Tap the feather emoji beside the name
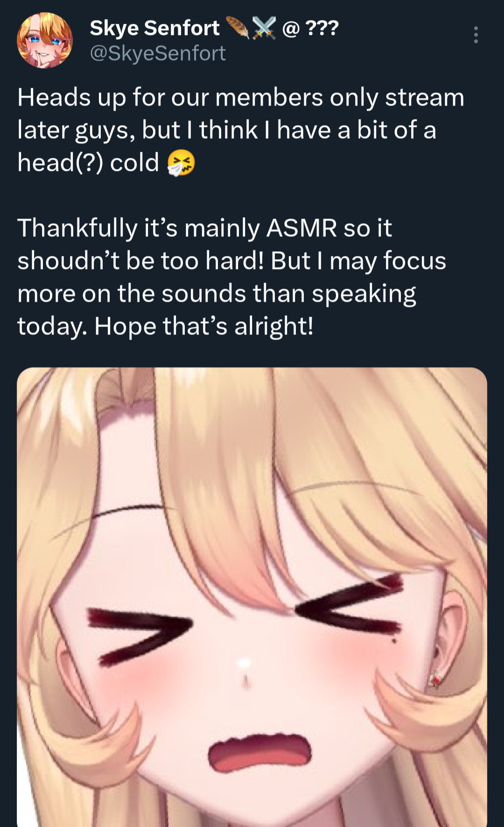Image resolution: width=504 pixels, height=827 pixels. pos(238,28)
